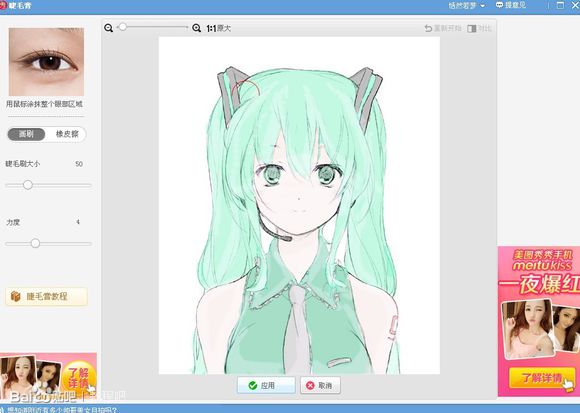Click the 力度 label
This screenshot has width=580, height=413.
tap(13, 222)
